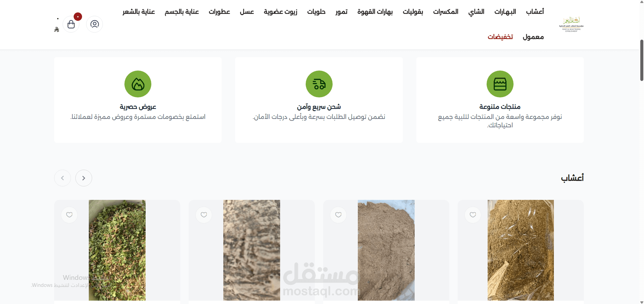Open the shopping cart icon

71,24
